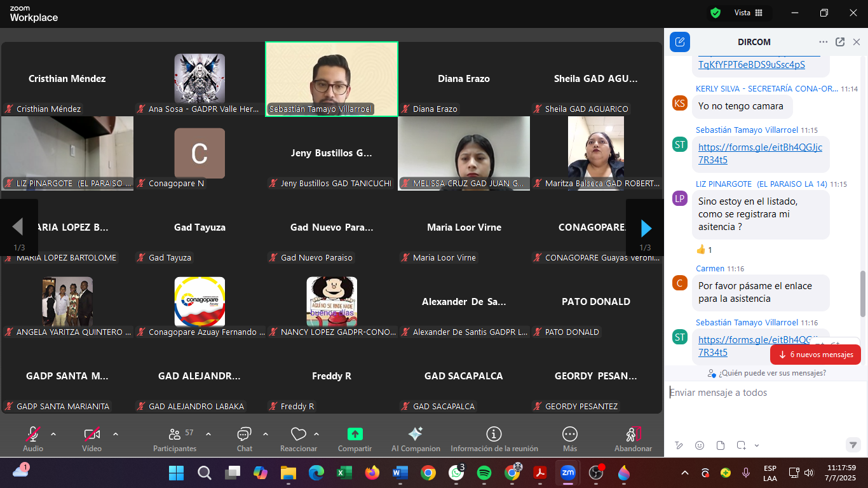Leave the meeting via Abandonar

(x=633, y=438)
